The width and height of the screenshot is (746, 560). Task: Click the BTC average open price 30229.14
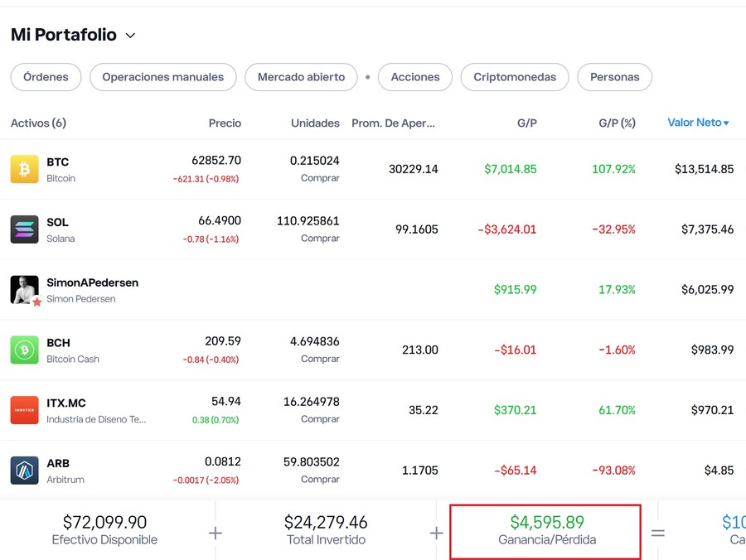pos(414,169)
